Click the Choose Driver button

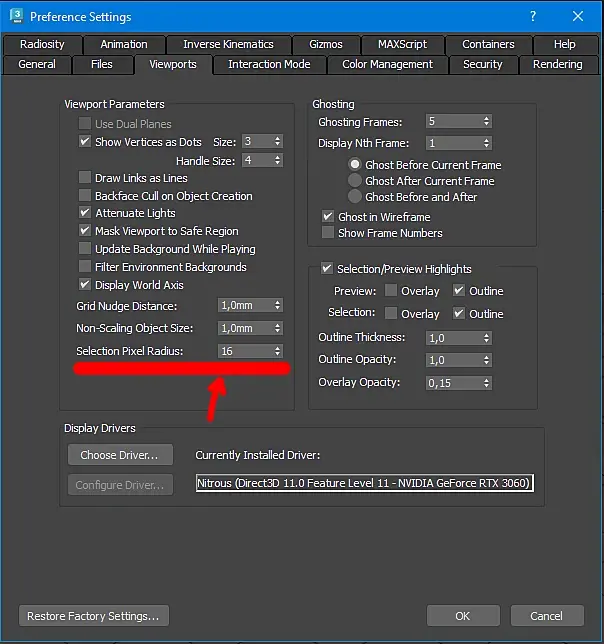(120, 455)
